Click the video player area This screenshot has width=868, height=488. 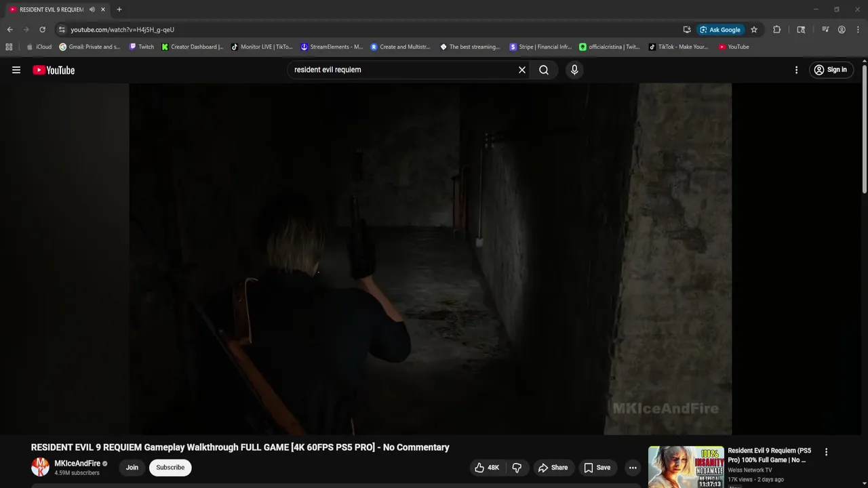(x=431, y=259)
